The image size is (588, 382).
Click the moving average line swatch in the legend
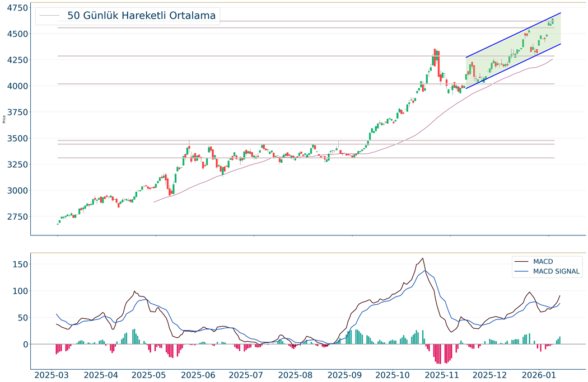tap(49, 16)
